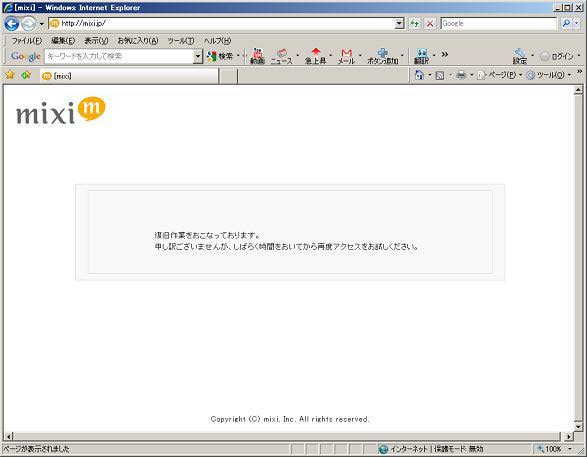Click the 急上昇 trending icon on Google Toolbar
Image resolution: width=587 pixels, height=457 pixels.
tap(316, 56)
